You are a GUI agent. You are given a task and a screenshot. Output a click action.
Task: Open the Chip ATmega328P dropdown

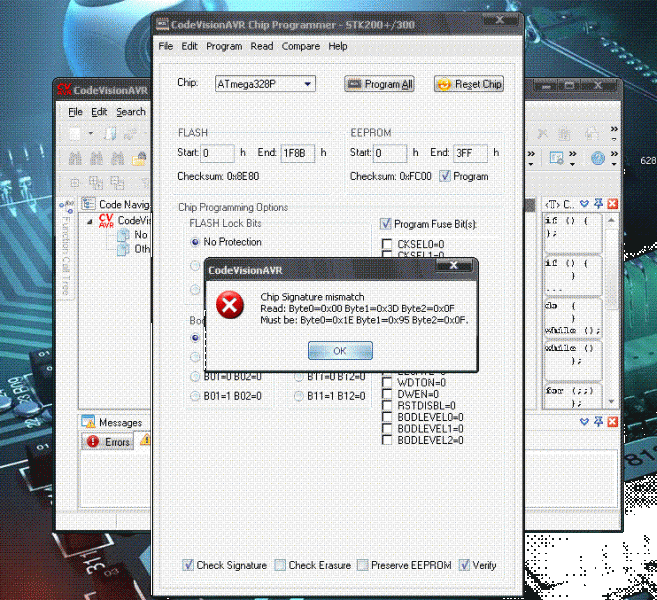click(x=308, y=84)
